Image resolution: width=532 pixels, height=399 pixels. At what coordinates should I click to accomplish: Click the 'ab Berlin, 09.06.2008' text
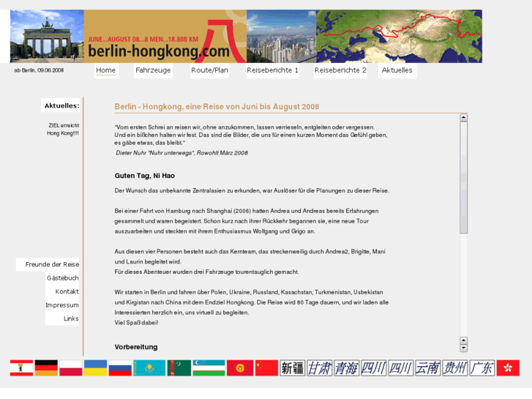click(39, 70)
